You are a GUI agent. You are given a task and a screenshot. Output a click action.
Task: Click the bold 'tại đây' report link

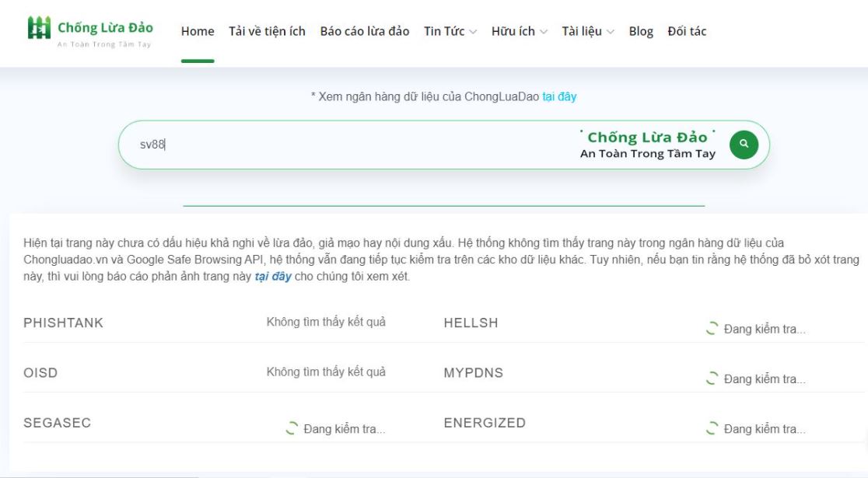(x=273, y=277)
